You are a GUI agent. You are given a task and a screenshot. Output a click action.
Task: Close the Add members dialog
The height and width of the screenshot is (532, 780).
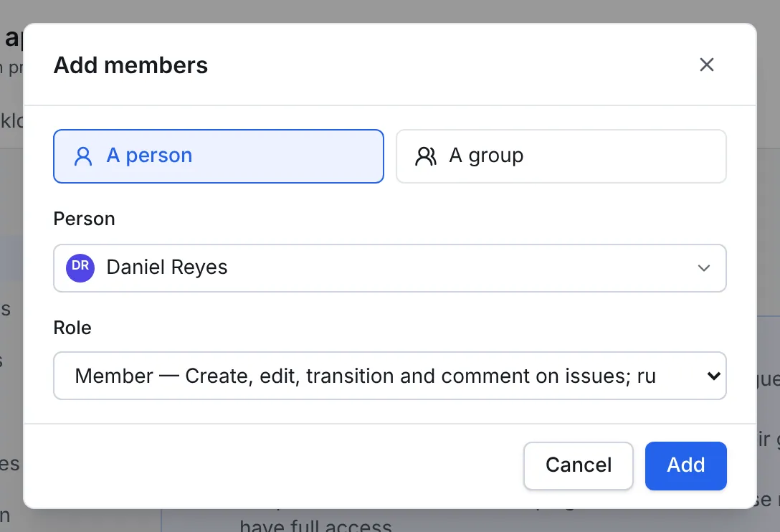[x=706, y=65]
